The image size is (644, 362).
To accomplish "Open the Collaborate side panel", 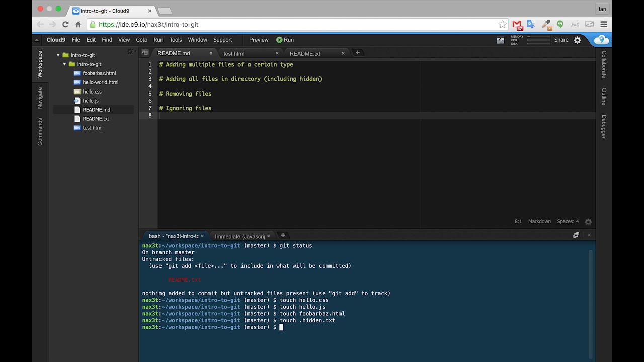I will (604, 64).
